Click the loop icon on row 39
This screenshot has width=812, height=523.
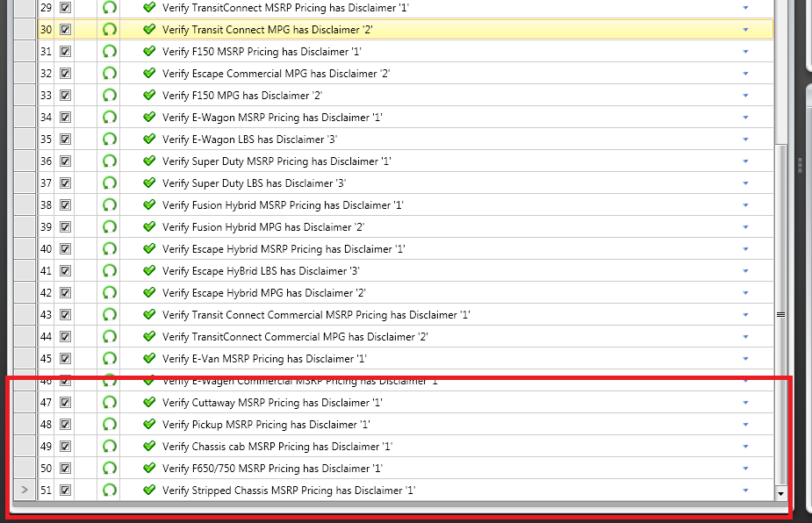pyautogui.click(x=109, y=226)
